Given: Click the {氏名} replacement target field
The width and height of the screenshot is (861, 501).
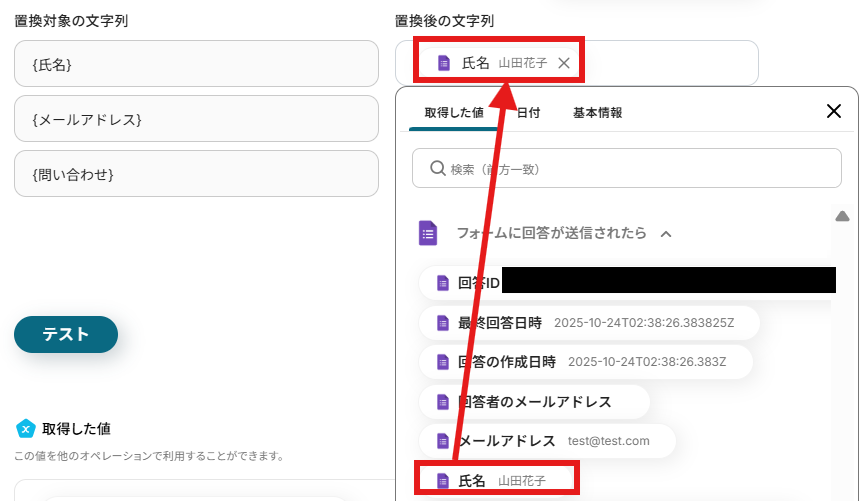Looking at the screenshot, I should pyautogui.click(x=196, y=64).
